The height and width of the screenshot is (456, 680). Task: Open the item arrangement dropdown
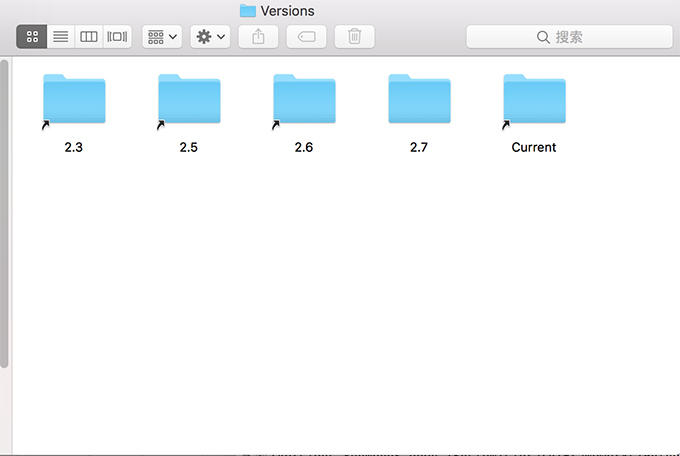[162, 37]
